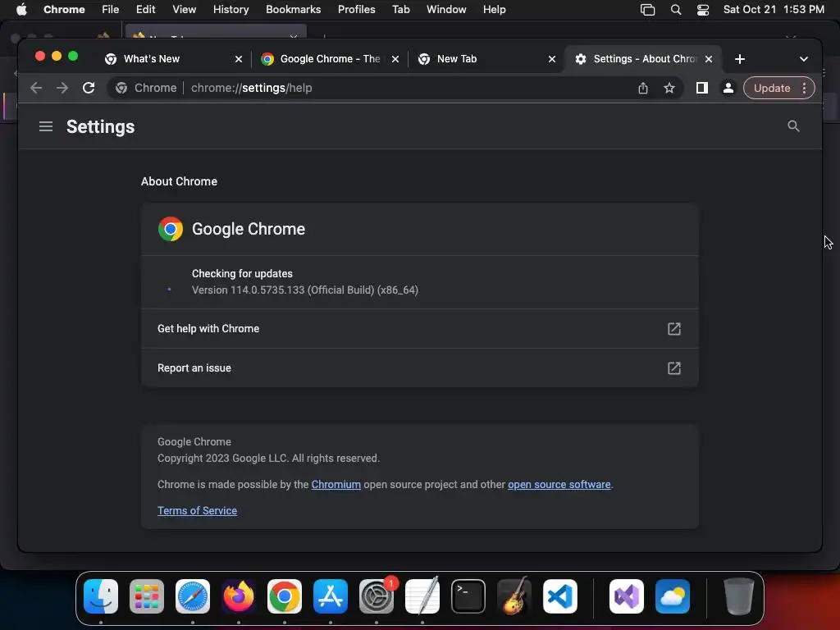The width and height of the screenshot is (840, 630).
Task: Open Firefox from the Dock
Action: point(239,596)
